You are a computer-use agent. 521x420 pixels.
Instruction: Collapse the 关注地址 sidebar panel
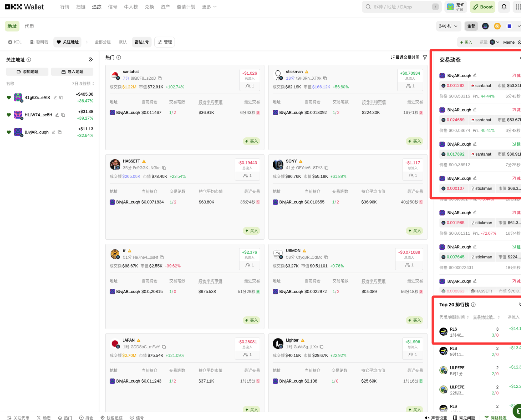[x=90, y=60]
